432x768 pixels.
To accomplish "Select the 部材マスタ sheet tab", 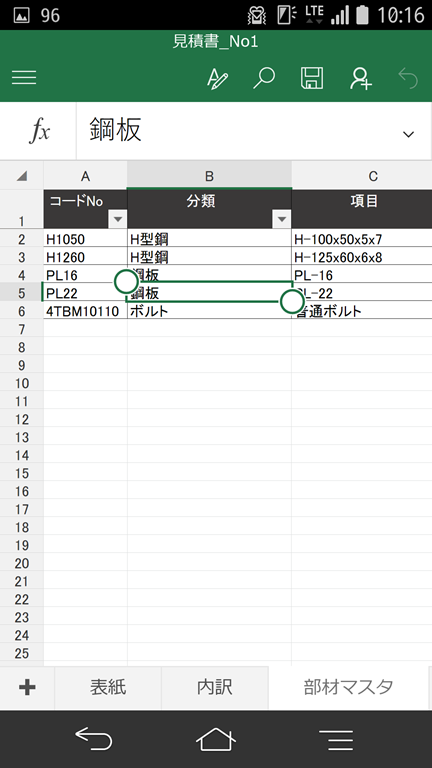I will coord(348,688).
